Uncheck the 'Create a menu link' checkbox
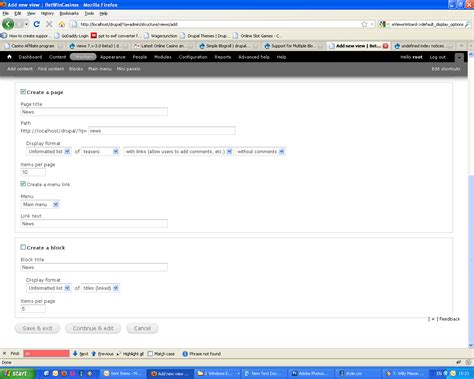 (23, 184)
